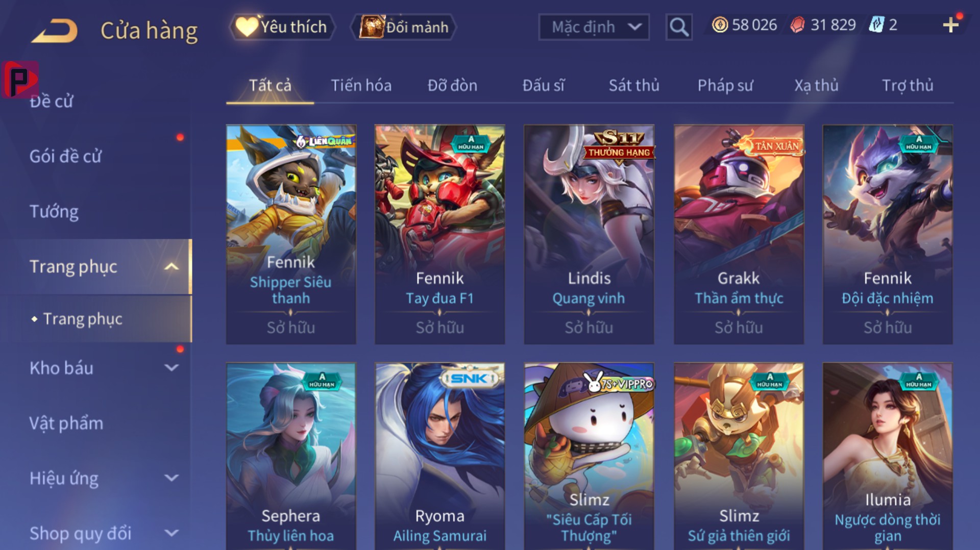980x550 pixels.
Task: Collapse the Trang phục sidebar section
Action: pyautogui.click(x=172, y=266)
